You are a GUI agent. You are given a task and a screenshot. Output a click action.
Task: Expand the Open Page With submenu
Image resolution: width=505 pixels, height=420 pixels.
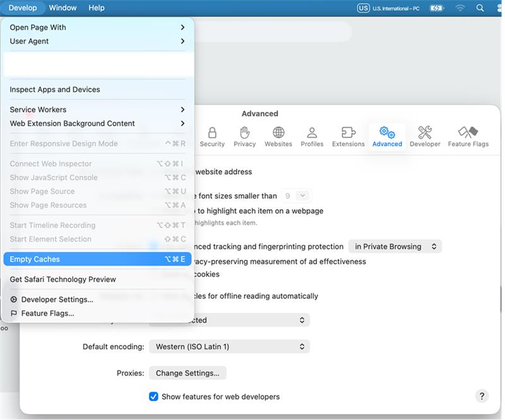pos(97,27)
